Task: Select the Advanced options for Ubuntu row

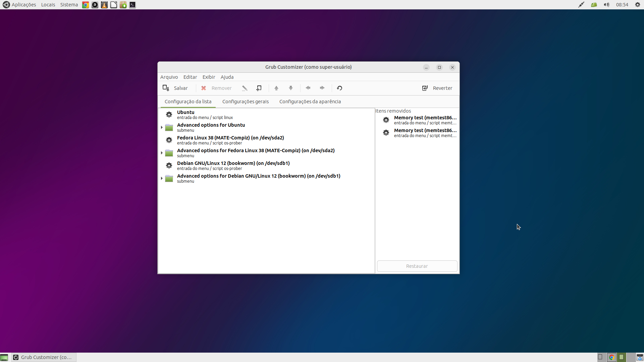Action: click(266, 127)
